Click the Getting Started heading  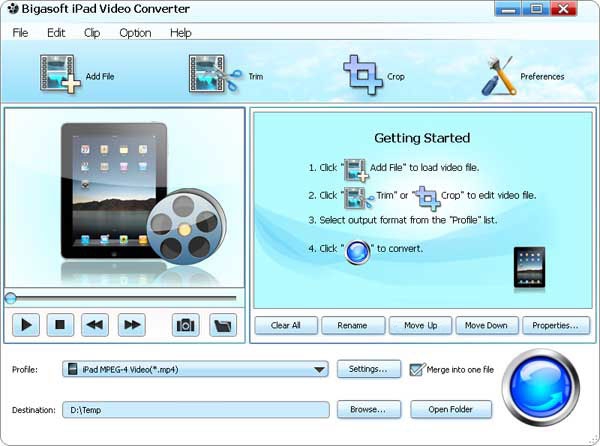pyautogui.click(x=422, y=138)
